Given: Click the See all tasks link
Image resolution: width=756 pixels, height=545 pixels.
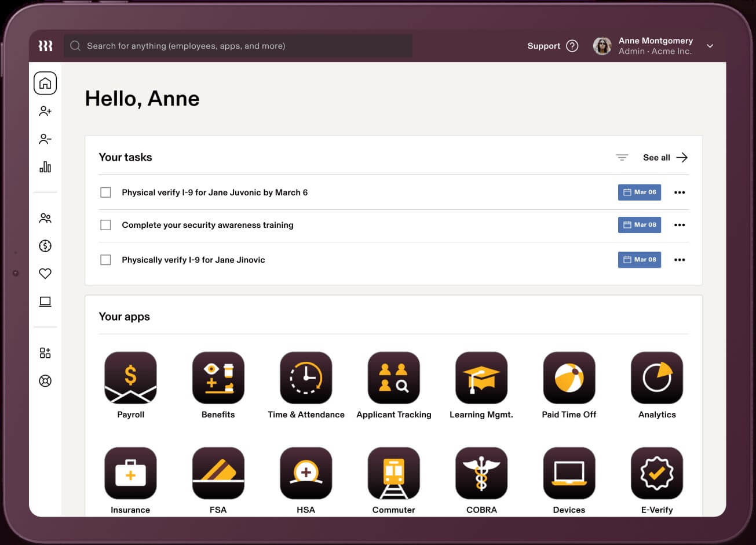Looking at the screenshot, I should 656,157.
